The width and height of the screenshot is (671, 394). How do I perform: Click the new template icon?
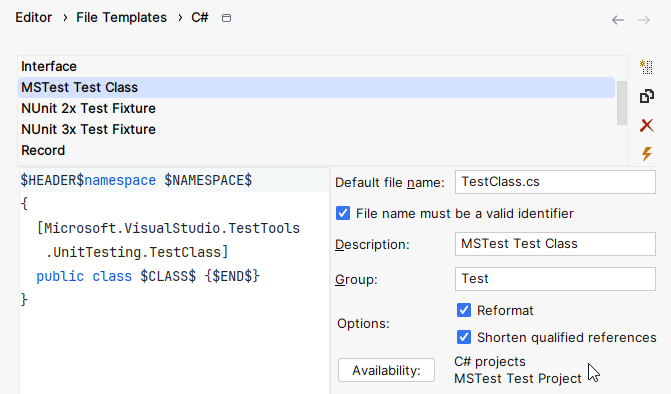click(x=646, y=67)
